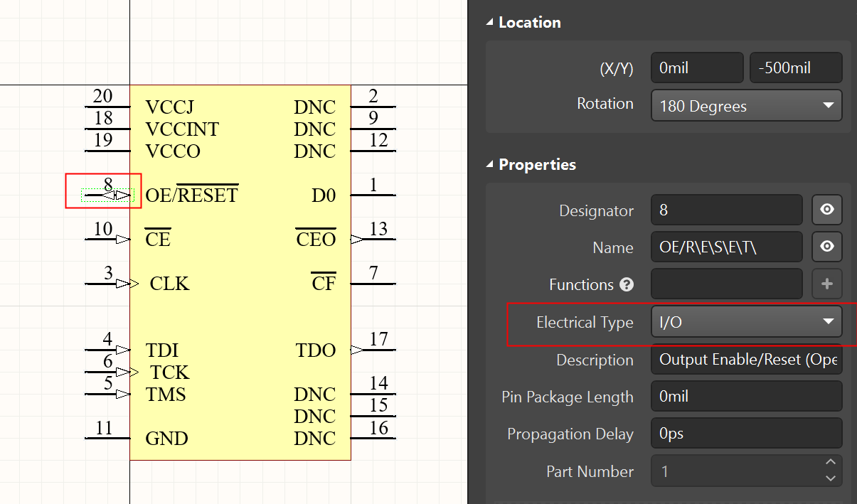Open the Rotation dropdown
Image resolution: width=857 pixels, height=504 pixels.
pos(746,106)
